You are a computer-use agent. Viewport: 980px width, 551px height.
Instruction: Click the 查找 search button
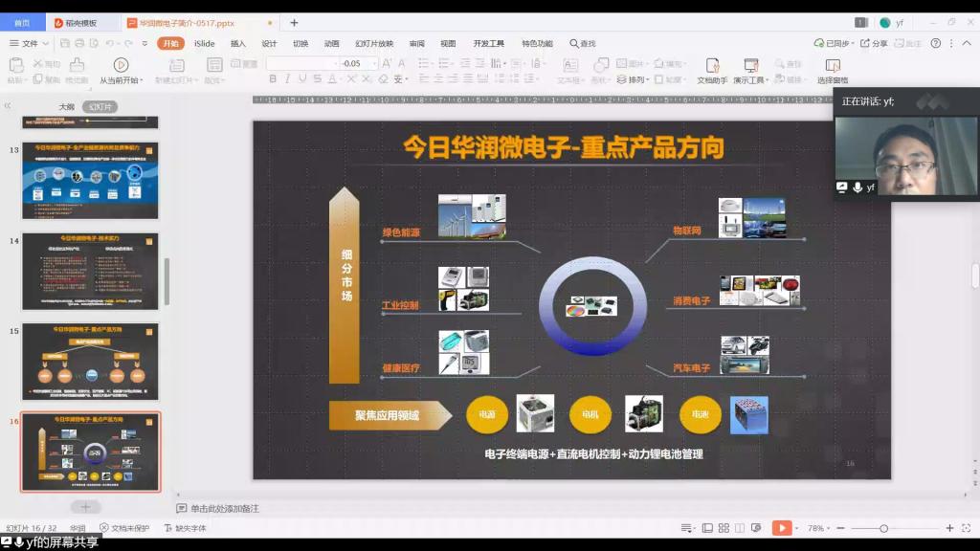tap(583, 43)
